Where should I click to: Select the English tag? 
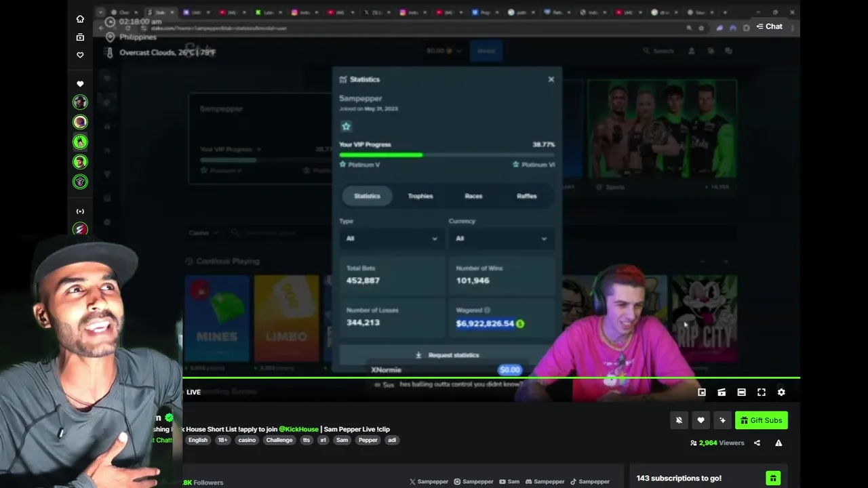click(198, 440)
